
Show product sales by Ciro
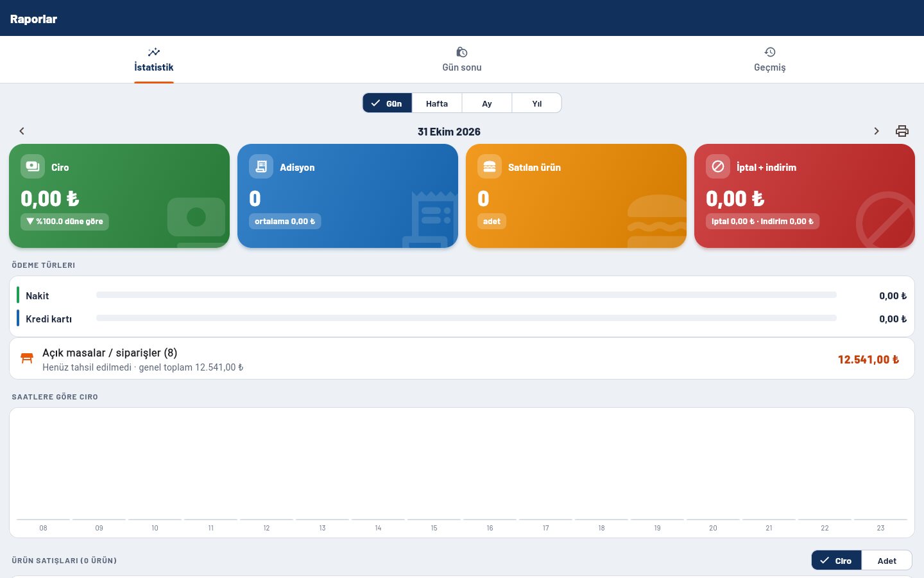(836, 561)
